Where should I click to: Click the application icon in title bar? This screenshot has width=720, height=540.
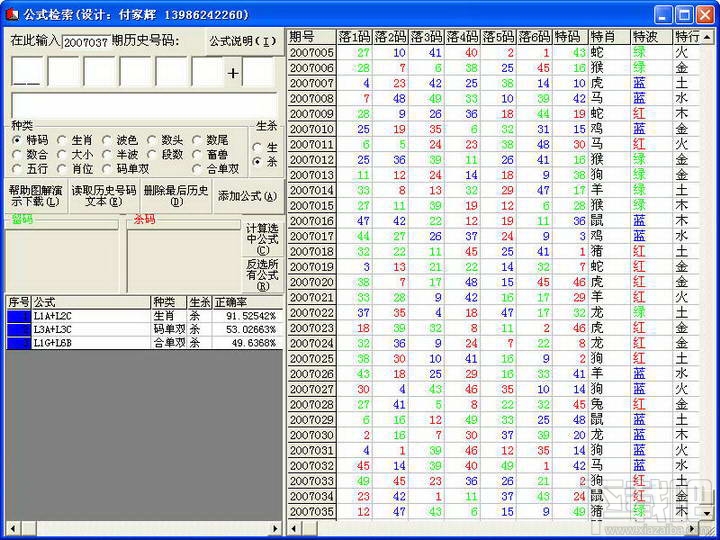[11, 15]
